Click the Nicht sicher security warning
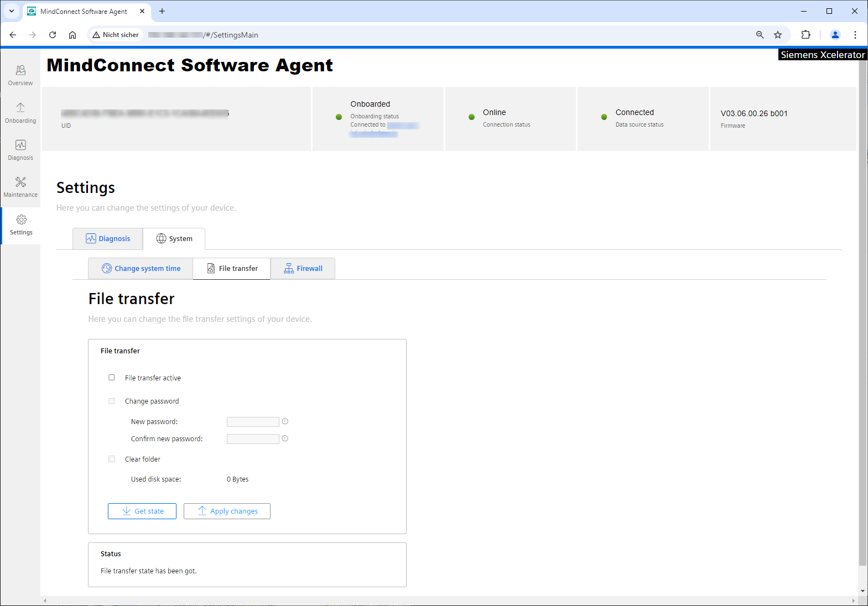868x606 pixels. coord(116,35)
